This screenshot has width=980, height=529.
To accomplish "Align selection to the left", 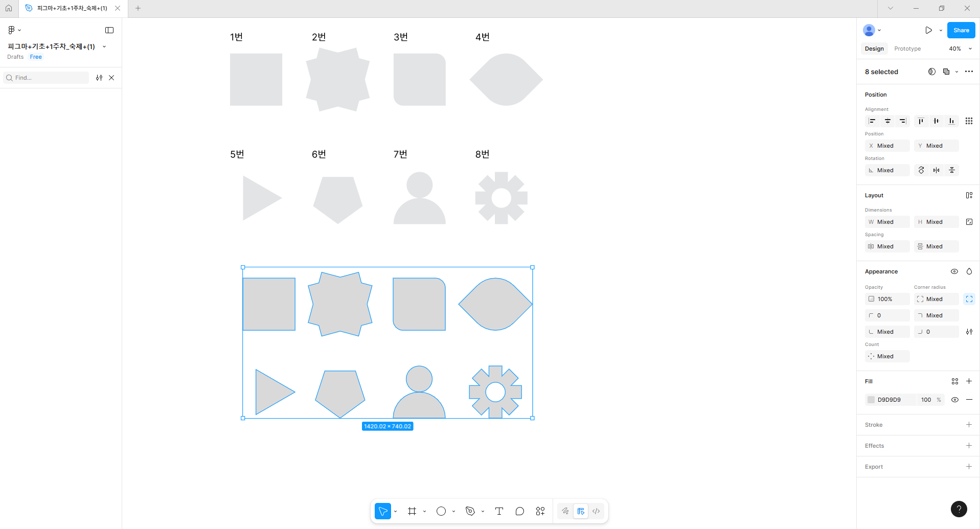I will click(x=873, y=121).
